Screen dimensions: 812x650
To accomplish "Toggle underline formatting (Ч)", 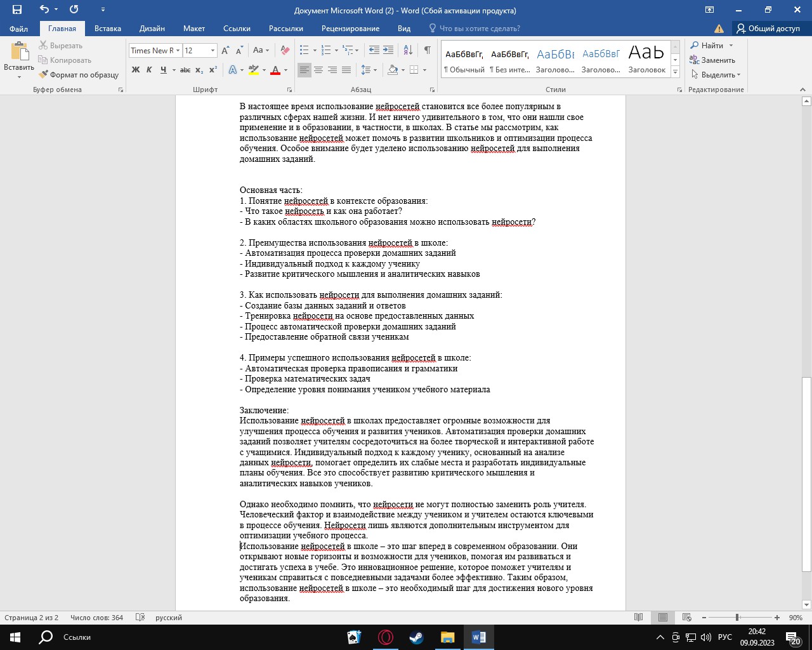I will [x=164, y=70].
